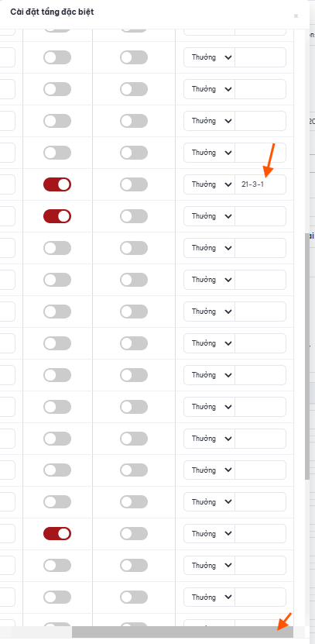Image resolution: width=315 pixels, height=644 pixels.
Task: Enable the gray second toggle in 21-3-1 row
Action: click(134, 184)
